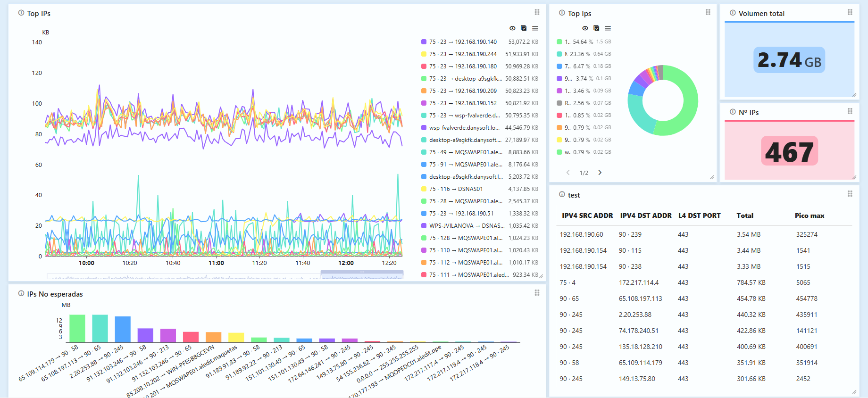Viewport: 868px width, 398px height.
Task: Sort table by L4 DST PORT header
Action: [700, 216]
